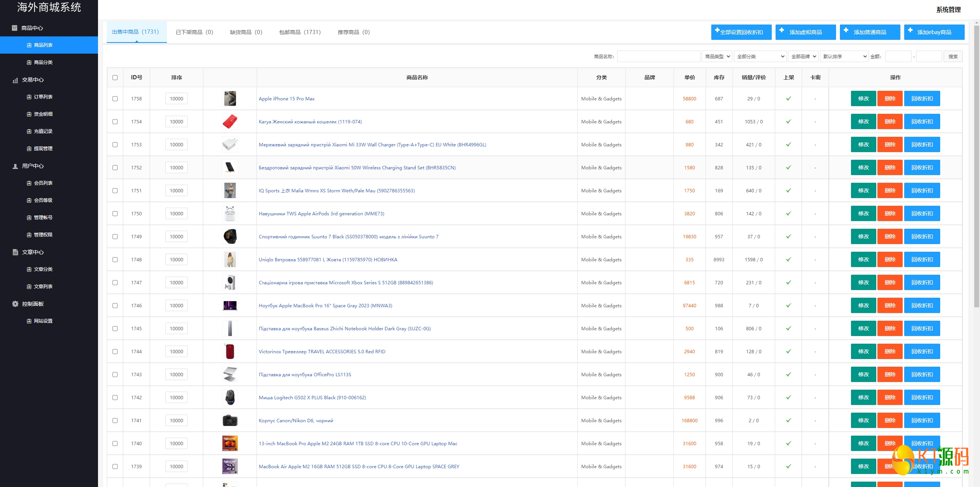Click the green 上架 checkmark for item 1758
This screenshot has width=980, height=487.
pos(789,98)
